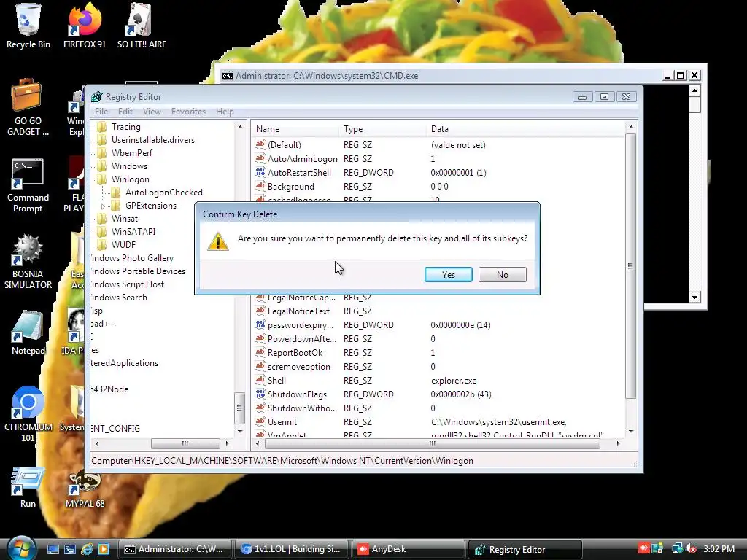Click the AutoAdminLogon string value icon
The height and width of the screenshot is (560, 747).
[x=260, y=158]
